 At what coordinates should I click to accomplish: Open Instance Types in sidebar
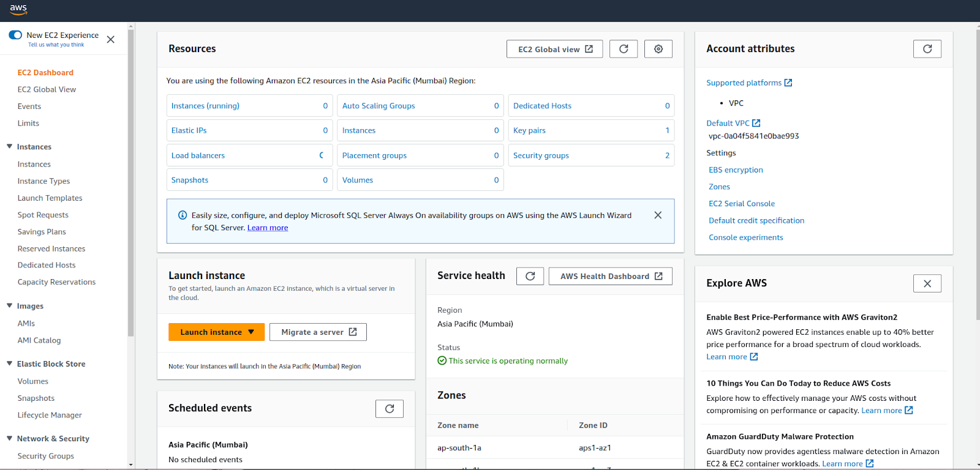43,181
